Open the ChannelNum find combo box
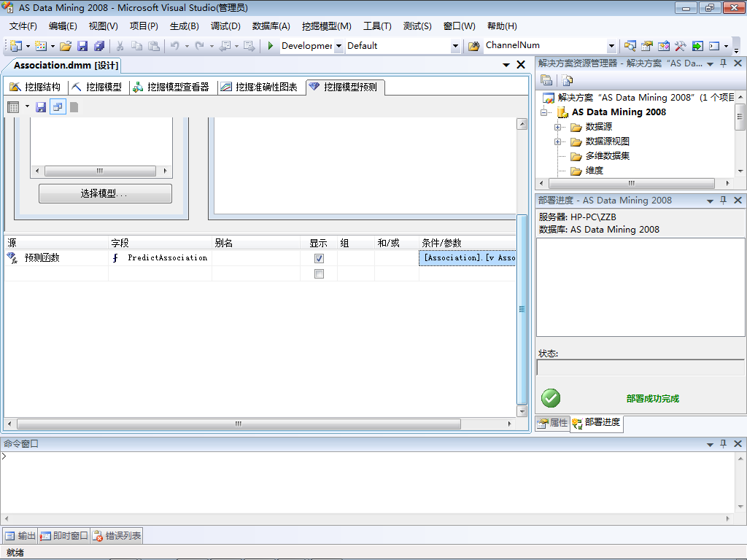This screenshot has width=747, height=560. click(x=612, y=46)
